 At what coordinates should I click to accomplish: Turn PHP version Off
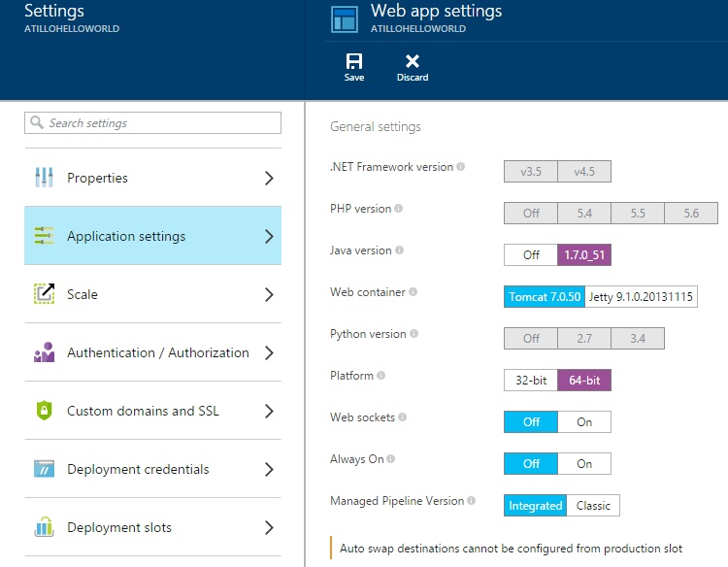531,214
